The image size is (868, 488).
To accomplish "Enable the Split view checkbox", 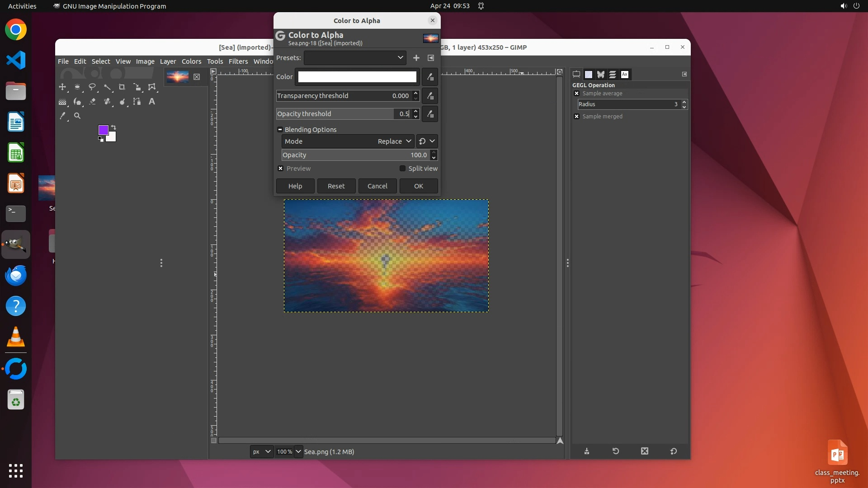I will (x=402, y=169).
